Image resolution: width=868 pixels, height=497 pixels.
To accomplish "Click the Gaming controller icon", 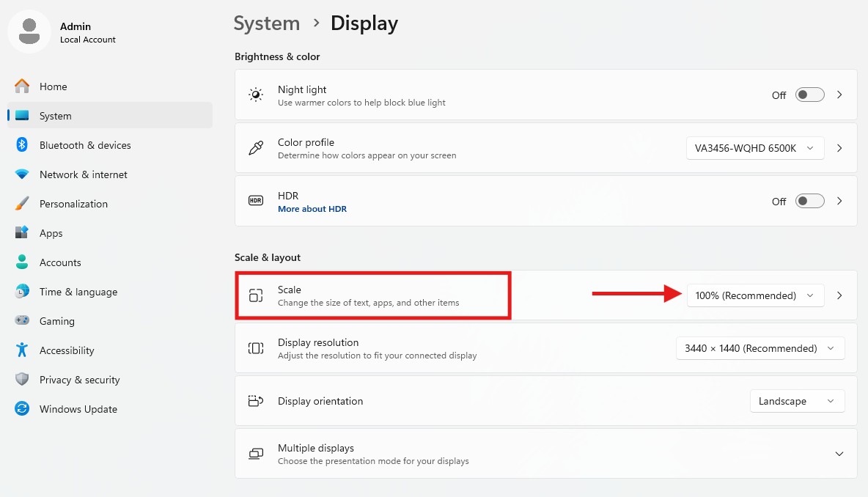I will point(22,321).
